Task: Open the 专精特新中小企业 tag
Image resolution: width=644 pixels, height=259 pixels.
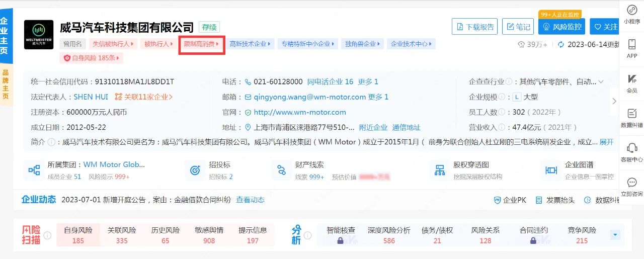Action: [x=307, y=44]
